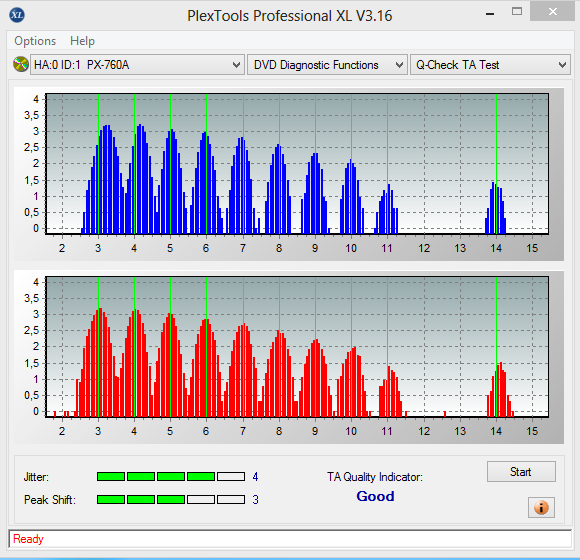Open the PX-760A drive dropdown
Image resolution: width=580 pixels, height=560 pixels.
click(x=137, y=65)
